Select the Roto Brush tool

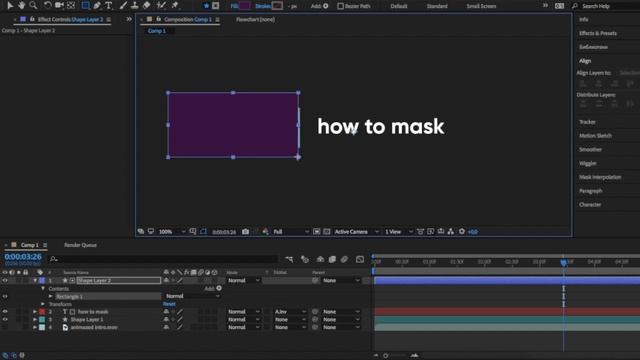coord(161,5)
